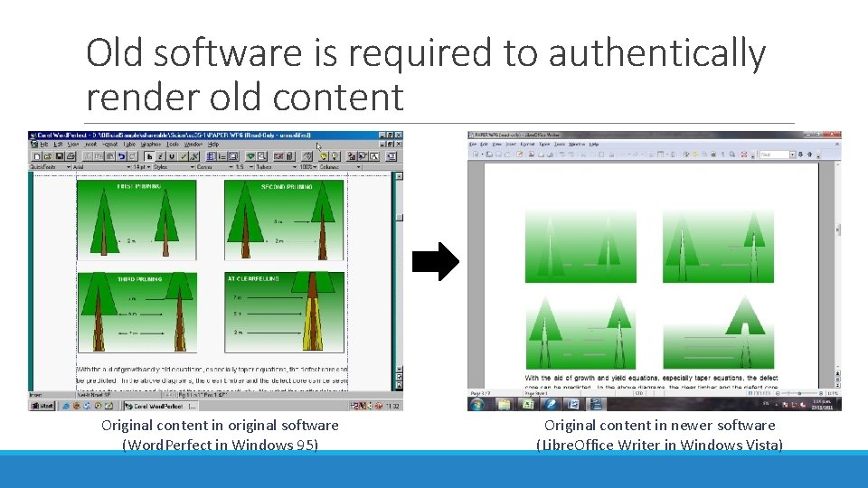
Task: Click Print icon in WordPerfect toolbar
Action: (x=71, y=156)
